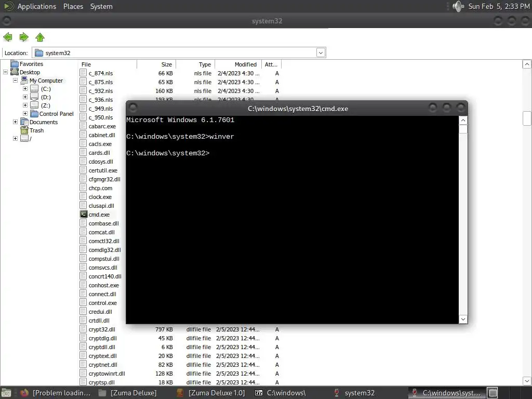Select My Computer in the tree
The width and height of the screenshot is (532, 399).
(46, 81)
